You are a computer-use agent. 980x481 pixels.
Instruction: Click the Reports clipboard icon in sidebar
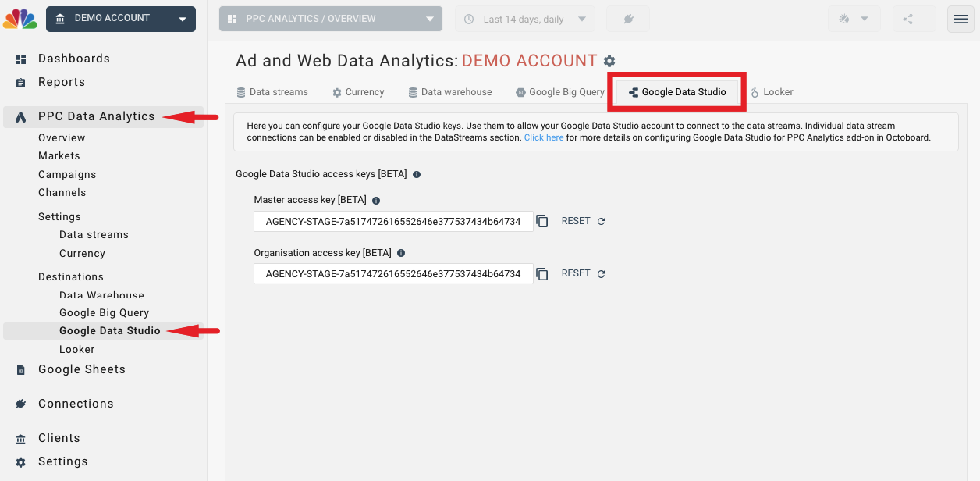21,83
